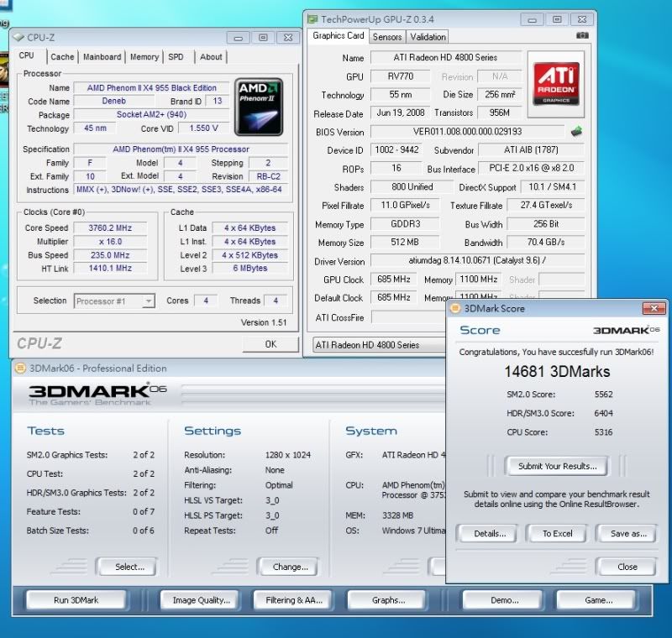The image size is (672, 638).
Task: Click the 3DMark Score dialog title icon
Action: (454, 308)
